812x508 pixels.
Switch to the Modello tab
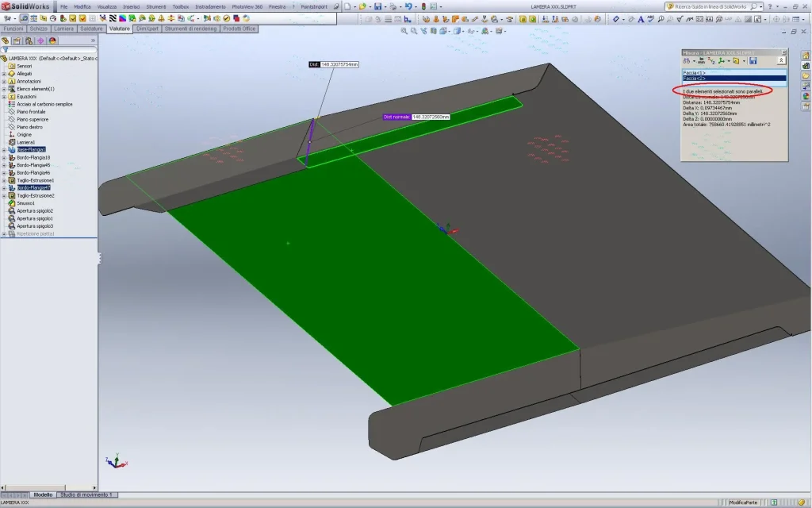click(x=43, y=495)
